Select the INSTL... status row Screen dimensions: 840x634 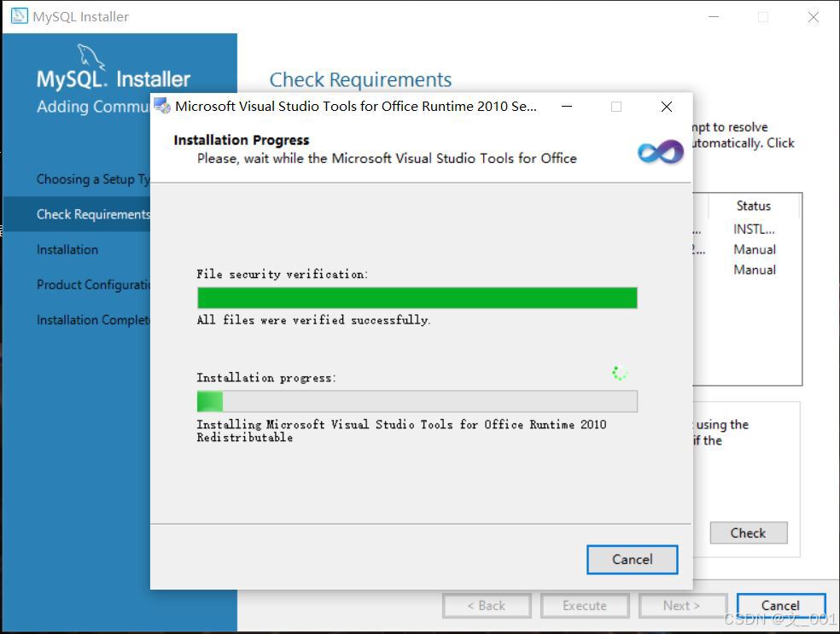(754, 230)
